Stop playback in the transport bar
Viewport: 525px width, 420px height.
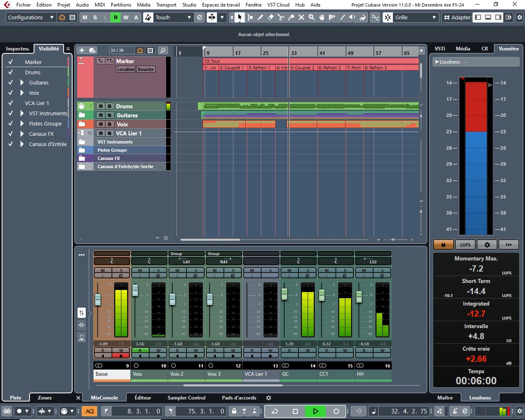[295, 411]
